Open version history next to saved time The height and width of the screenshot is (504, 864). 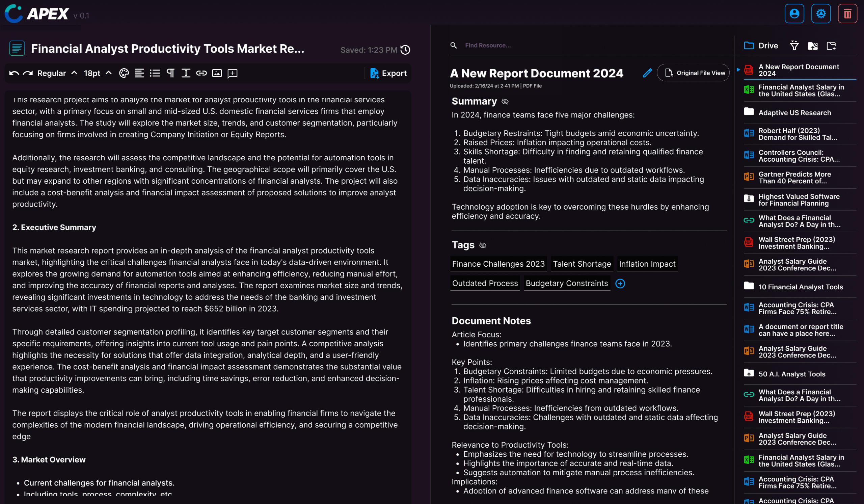[x=406, y=50]
